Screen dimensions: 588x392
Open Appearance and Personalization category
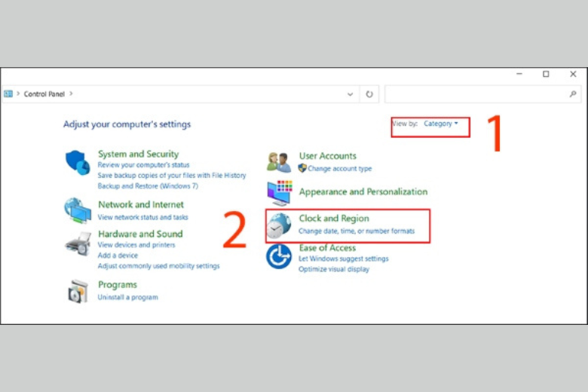click(363, 191)
